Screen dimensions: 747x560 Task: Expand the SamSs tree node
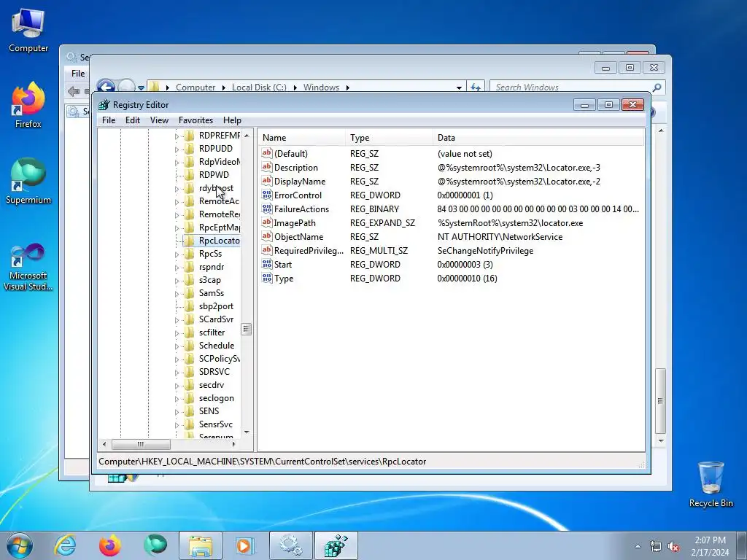point(177,294)
